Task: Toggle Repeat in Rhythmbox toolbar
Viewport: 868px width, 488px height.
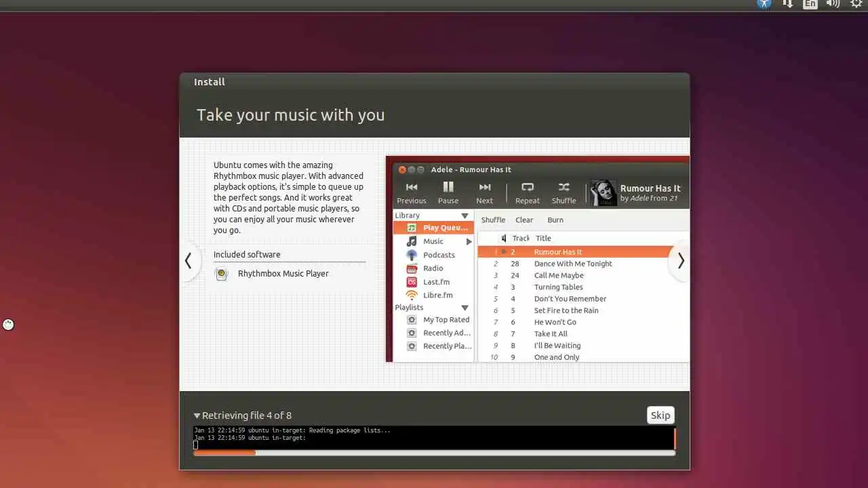Action: [528, 193]
